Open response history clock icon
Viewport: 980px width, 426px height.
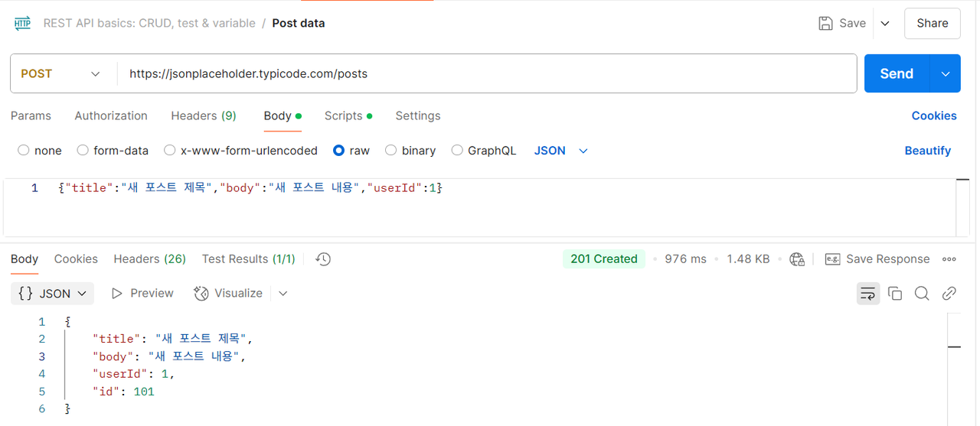point(323,259)
